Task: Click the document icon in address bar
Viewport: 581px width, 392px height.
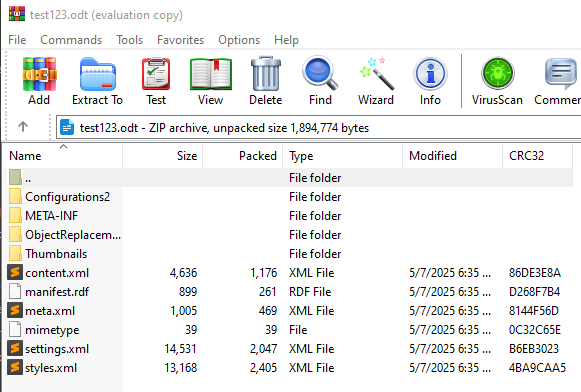Action: (x=67, y=128)
